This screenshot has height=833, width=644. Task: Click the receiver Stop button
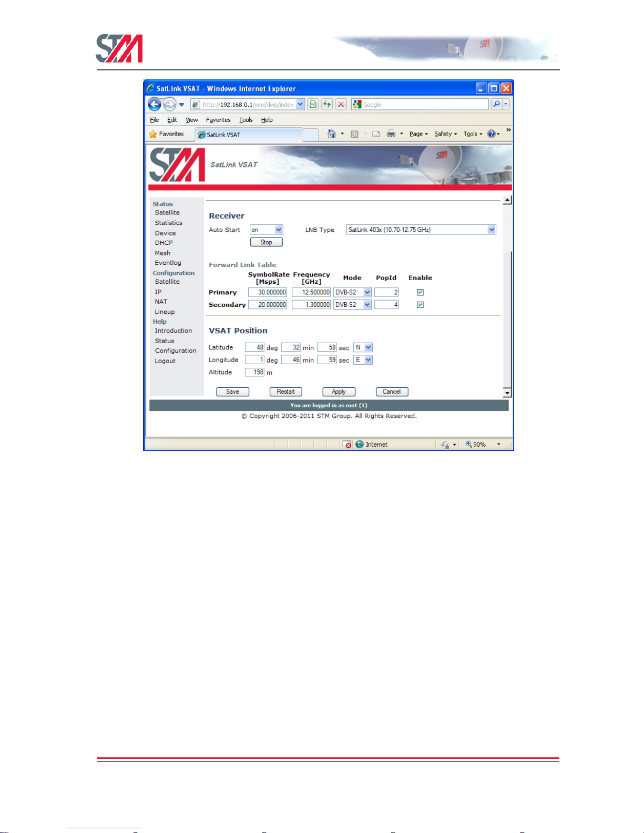click(267, 242)
